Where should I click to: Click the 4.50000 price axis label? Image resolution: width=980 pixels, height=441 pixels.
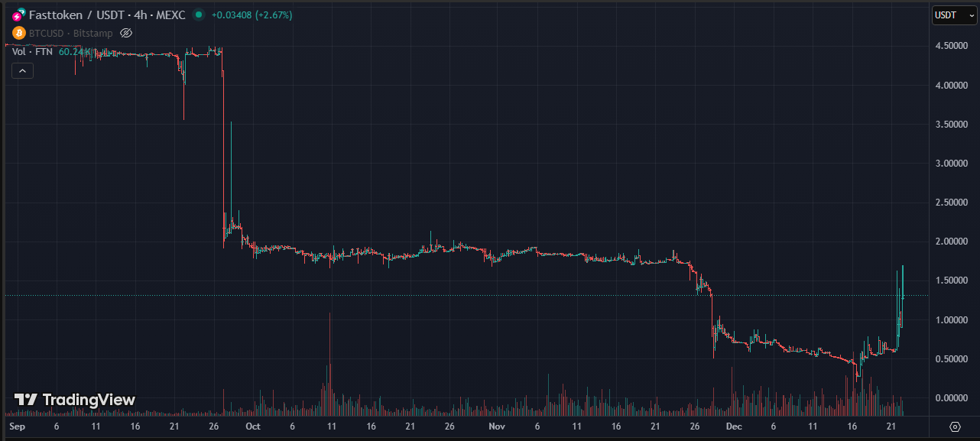952,47
